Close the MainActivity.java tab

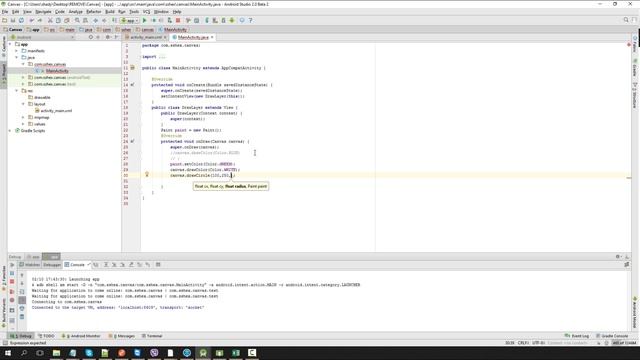212,37
